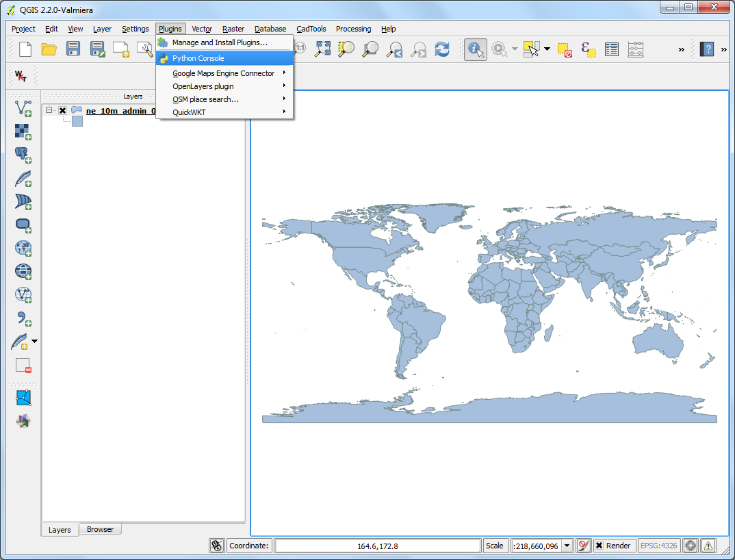The height and width of the screenshot is (560, 735).
Task: Open the Field Calculator abacus icon
Action: (636, 49)
